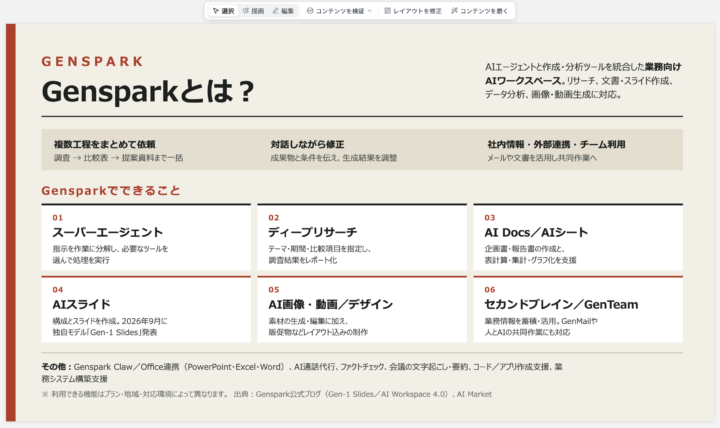Select the 'AIスライド' card title
This screenshot has height=428, width=720.
coord(81,304)
